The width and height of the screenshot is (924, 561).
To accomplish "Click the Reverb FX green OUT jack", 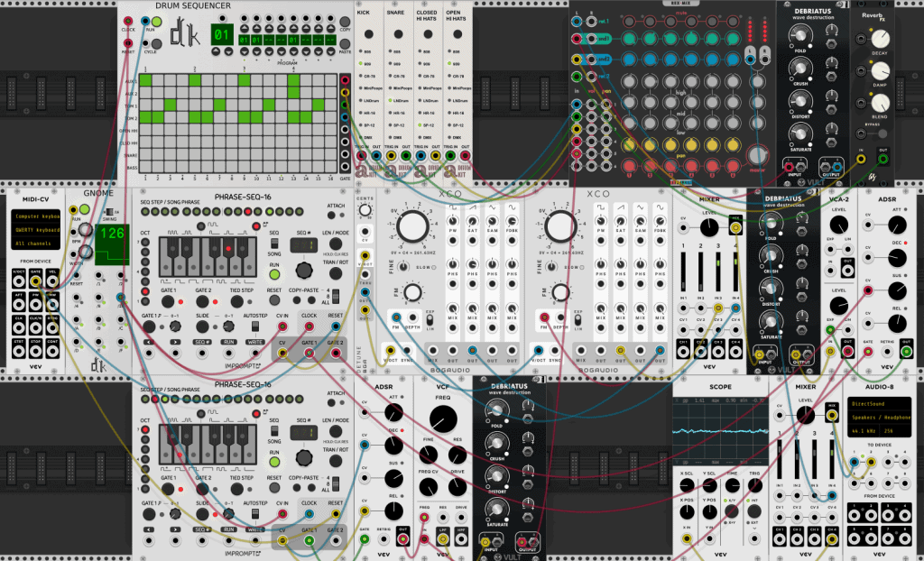I will coord(882,159).
